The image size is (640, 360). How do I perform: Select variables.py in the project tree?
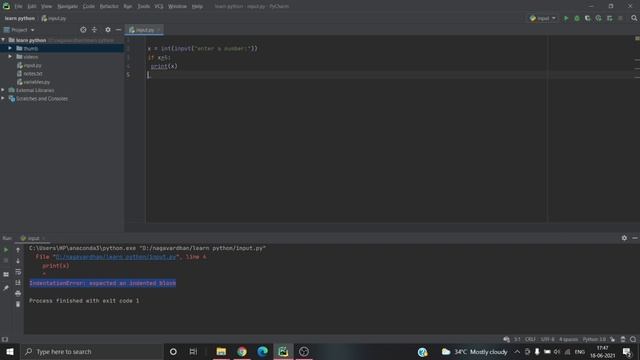point(33,82)
